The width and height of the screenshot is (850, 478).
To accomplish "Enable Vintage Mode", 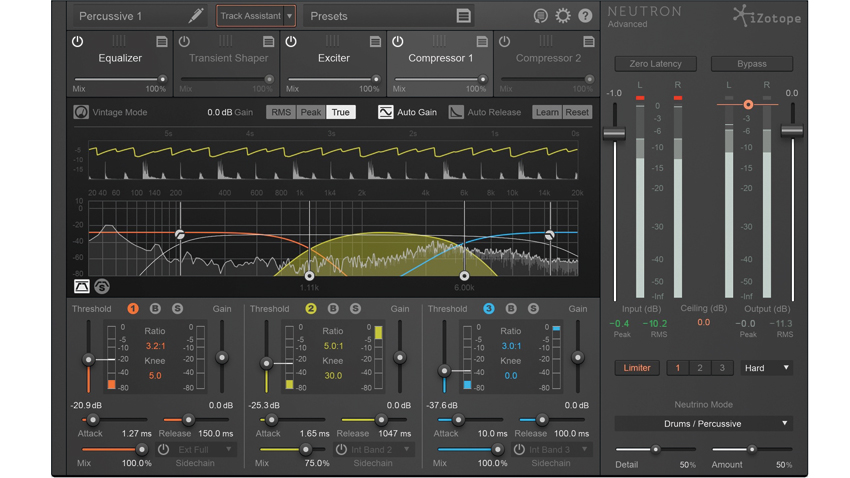I will pyautogui.click(x=81, y=112).
